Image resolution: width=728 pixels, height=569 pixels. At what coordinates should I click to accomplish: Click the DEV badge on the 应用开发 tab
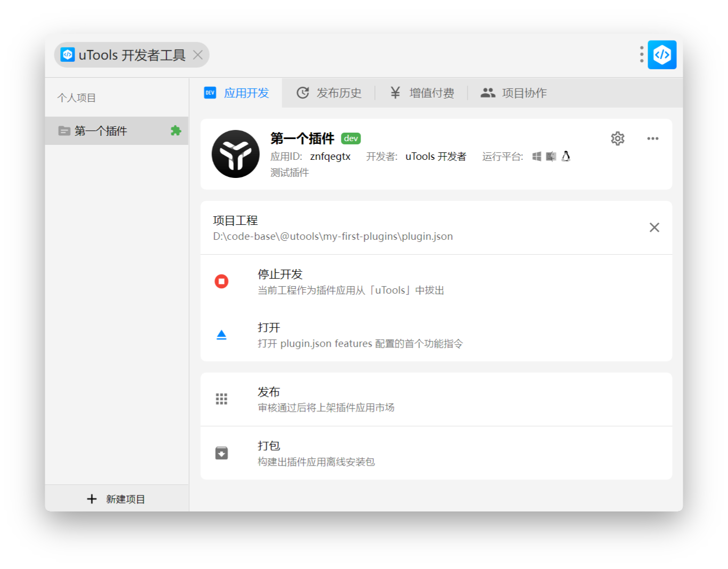coord(210,92)
